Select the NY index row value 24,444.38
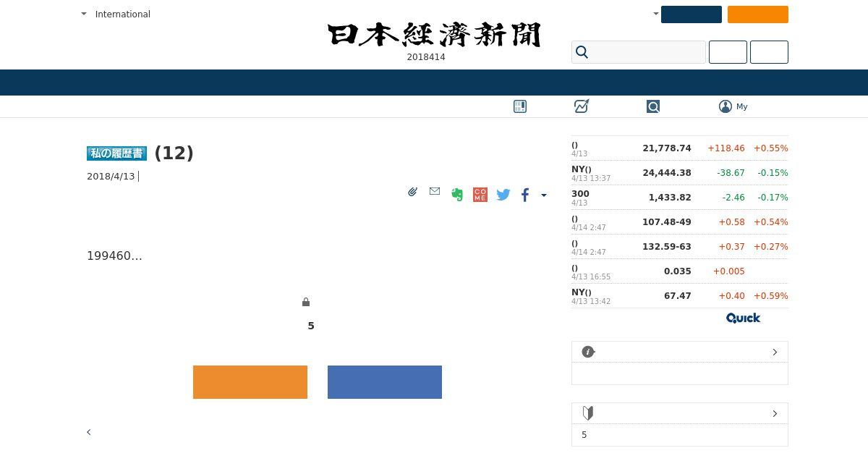The image size is (868, 456). pyautogui.click(x=667, y=173)
